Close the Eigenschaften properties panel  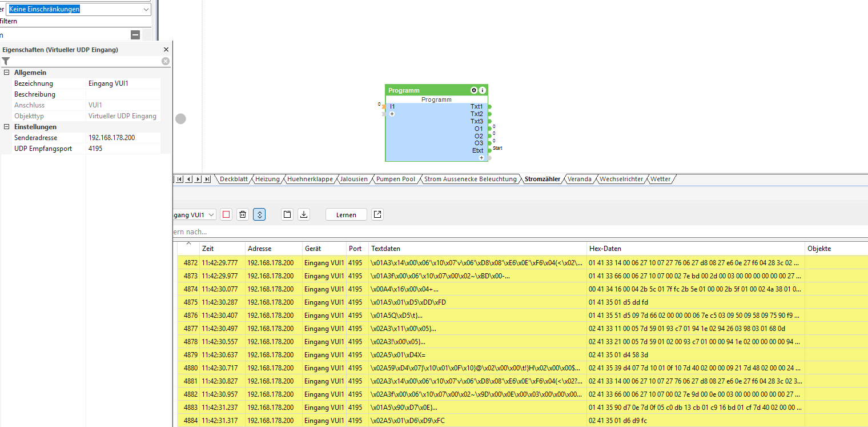pos(166,50)
